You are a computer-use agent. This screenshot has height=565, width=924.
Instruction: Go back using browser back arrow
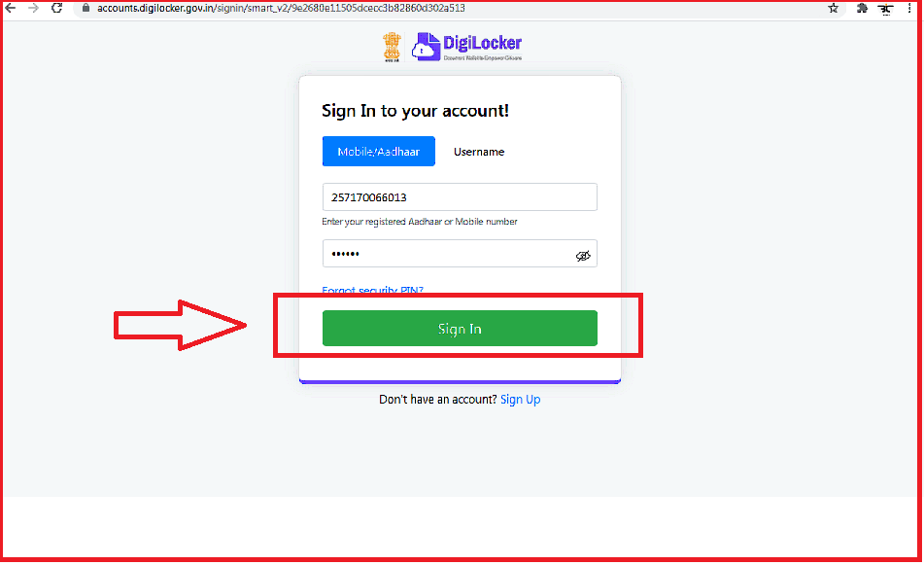tap(10, 8)
